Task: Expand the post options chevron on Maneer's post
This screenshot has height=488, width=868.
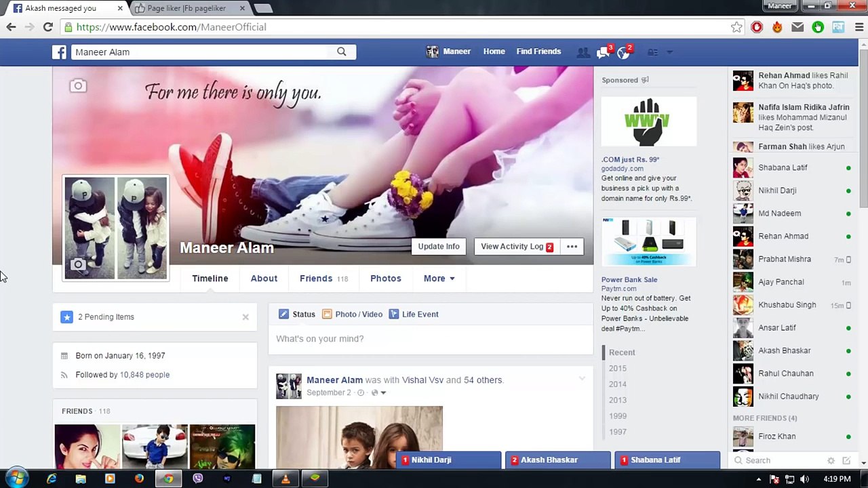Action: [x=582, y=380]
